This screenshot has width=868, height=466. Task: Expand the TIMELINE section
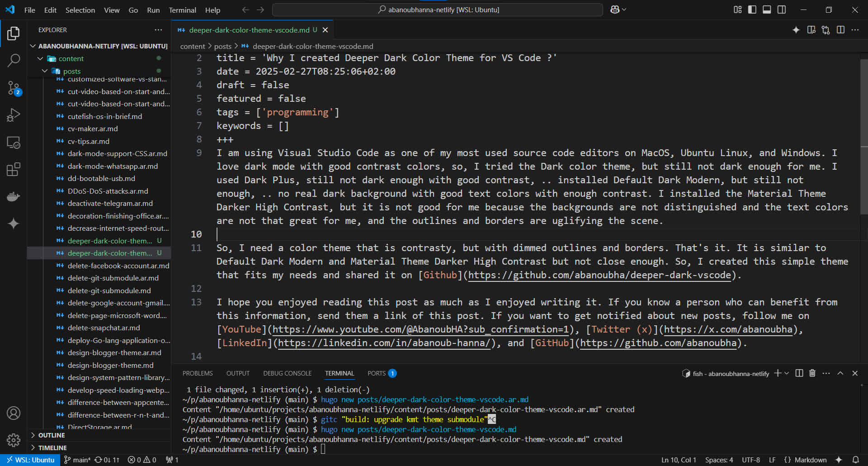52,448
